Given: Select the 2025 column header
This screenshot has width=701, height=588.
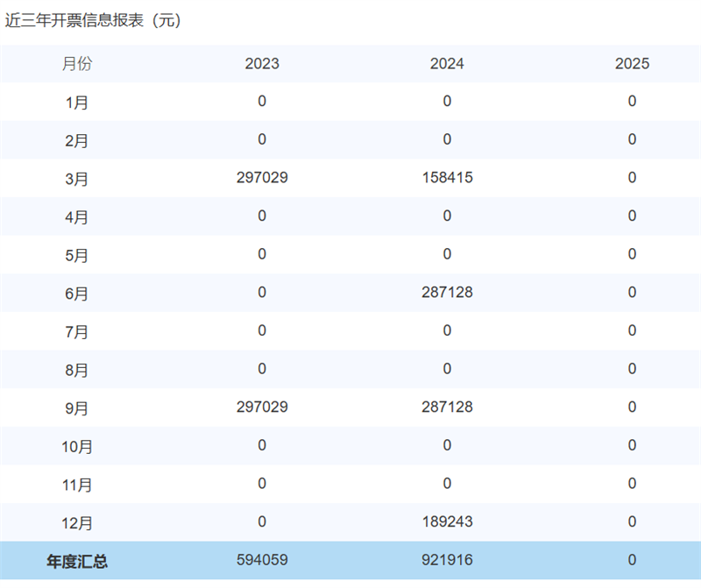Looking at the screenshot, I should 632,64.
